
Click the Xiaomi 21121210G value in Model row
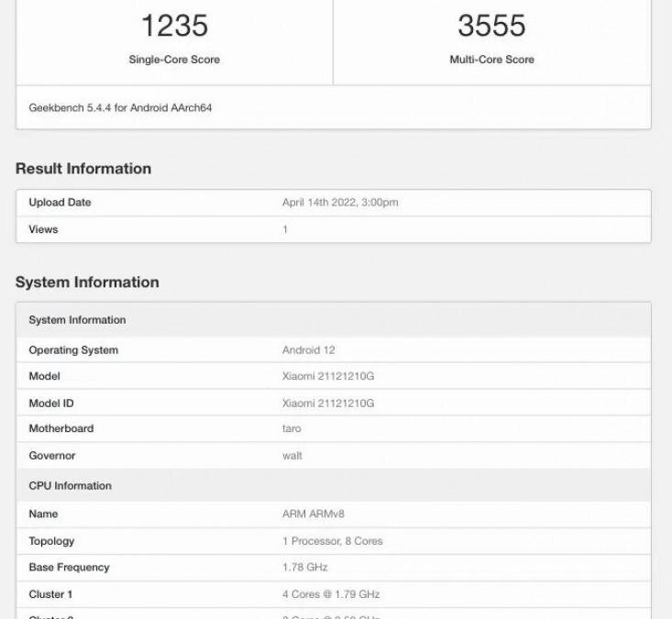click(x=328, y=377)
